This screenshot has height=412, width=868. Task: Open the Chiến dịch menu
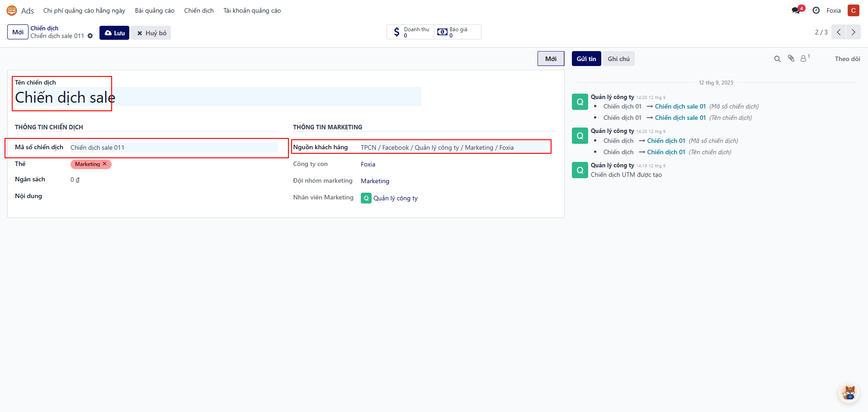198,10
